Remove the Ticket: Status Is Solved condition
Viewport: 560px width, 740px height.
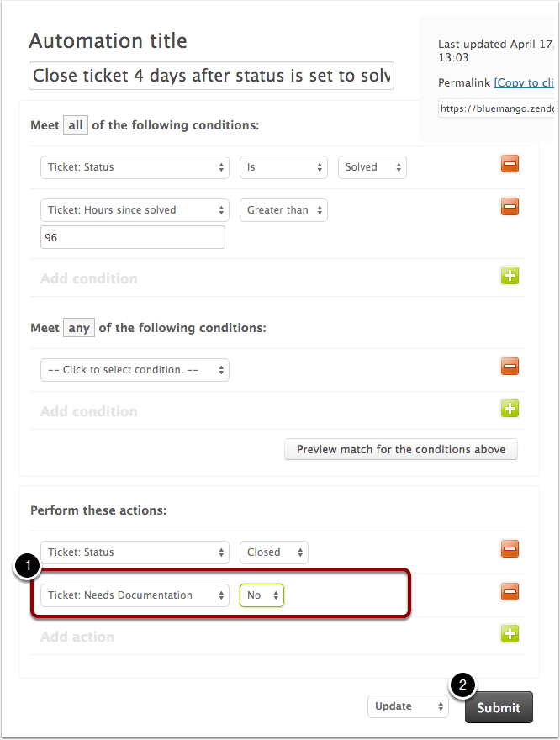pos(510,164)
